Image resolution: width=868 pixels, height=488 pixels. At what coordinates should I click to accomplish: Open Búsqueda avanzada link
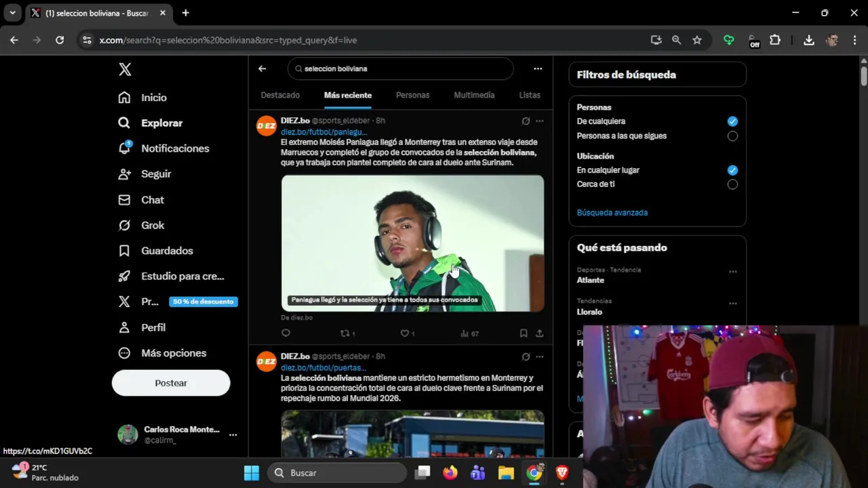(x=612, y=213)
